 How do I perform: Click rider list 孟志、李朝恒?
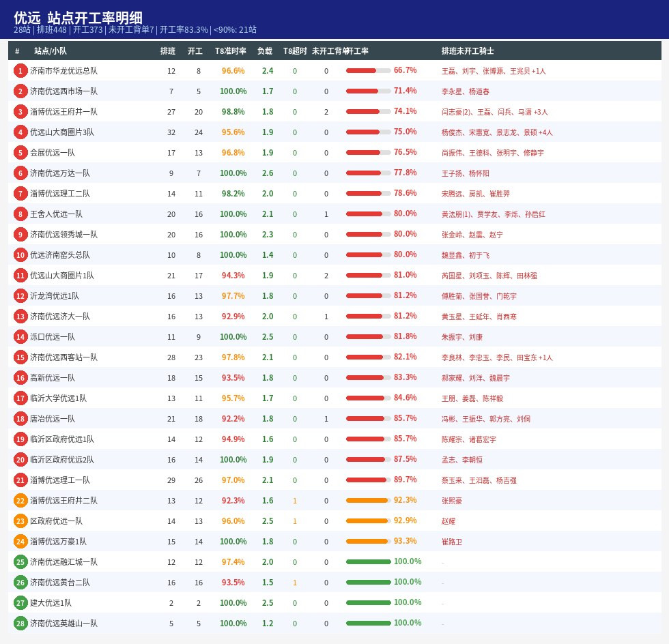[x=461, y=460]
